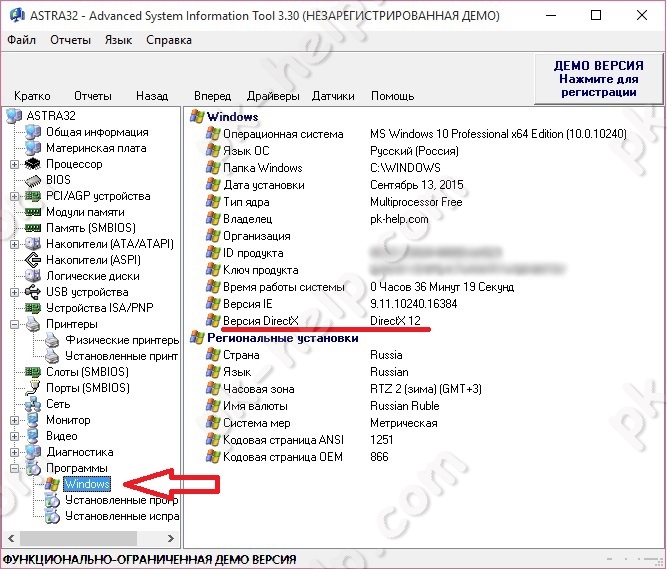Click the Модули памяти icon
The height and width of the screenshot is (569, 667).
[x=33, y=212]
